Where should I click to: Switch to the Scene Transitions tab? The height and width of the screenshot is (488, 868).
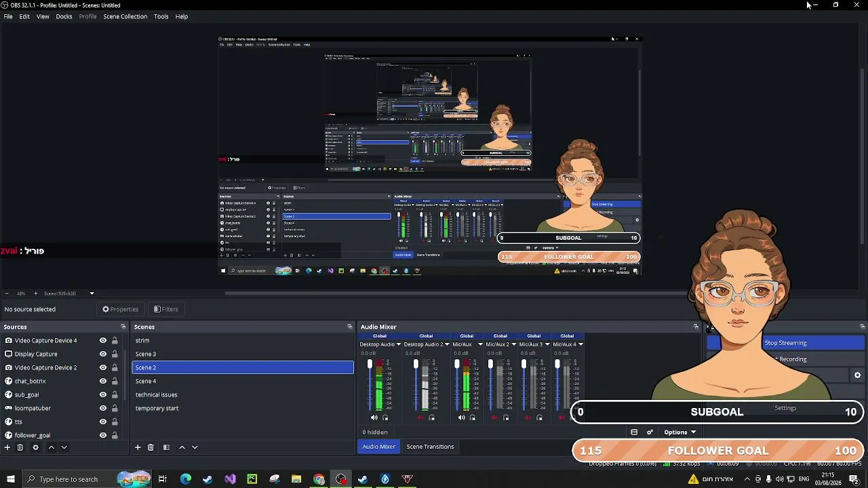coord(430,447)
